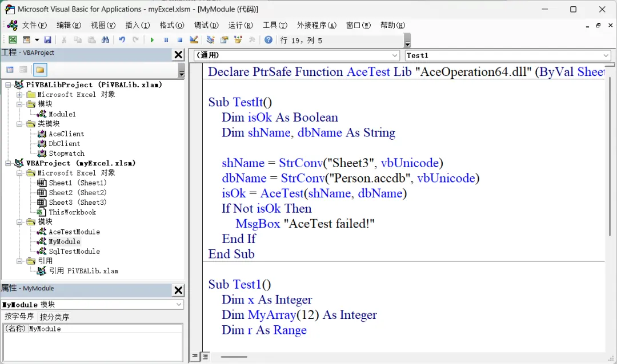The height and width of the screenshot is (364, 617).
Task: Save the project with floppy disk icon
Action: tap(47, 40)
